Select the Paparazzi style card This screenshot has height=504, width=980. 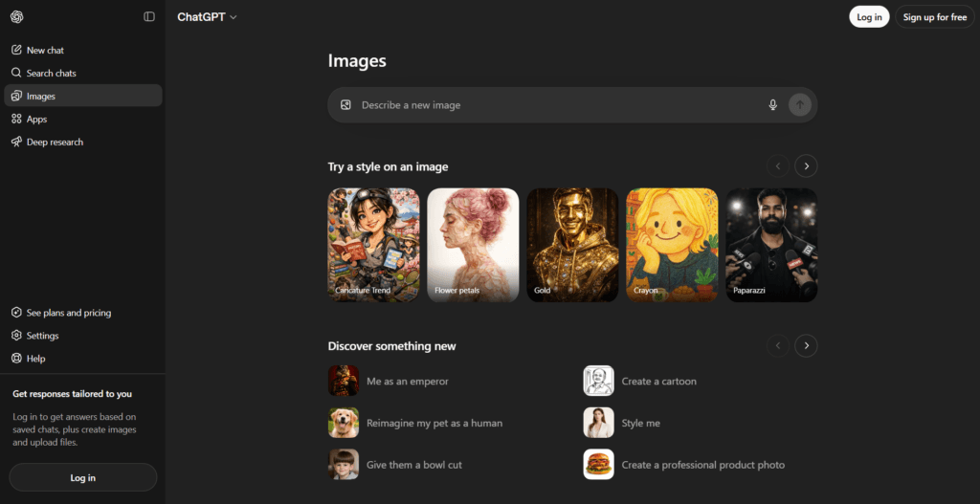click(x=772, y=245)
